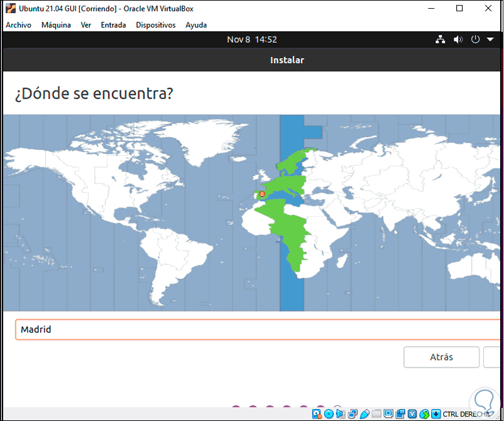Expand the system menu dropdown arrow
This screenshot has width=504, height=421.
click(x=490, y=40)
